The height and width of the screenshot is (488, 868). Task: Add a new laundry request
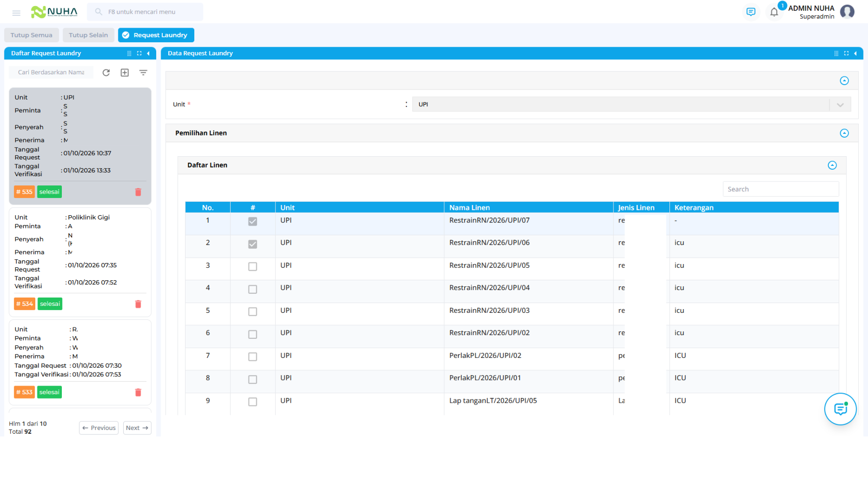[x=125, y=73]
